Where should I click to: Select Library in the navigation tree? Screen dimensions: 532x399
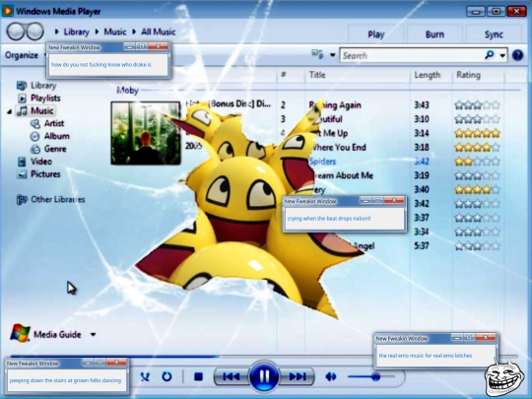click(x=43, y=85)
